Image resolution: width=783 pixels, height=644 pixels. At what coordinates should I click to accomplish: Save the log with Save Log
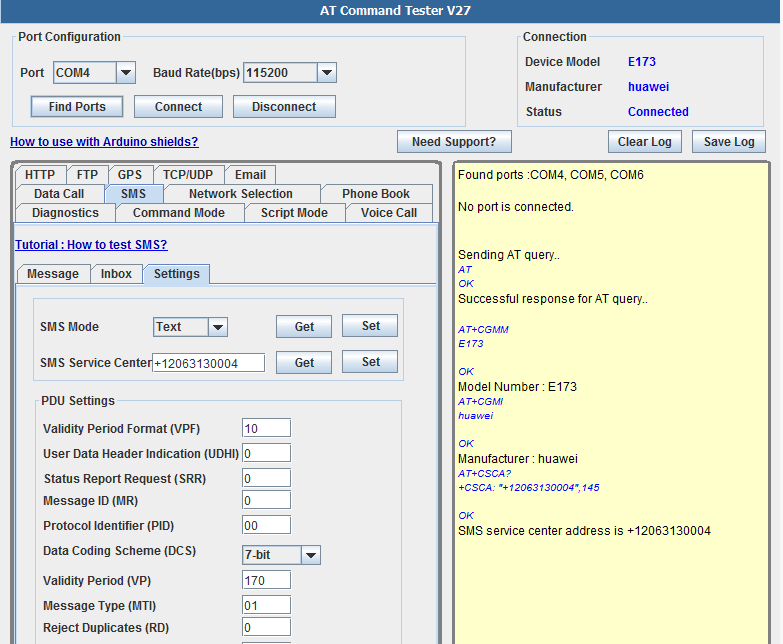[729, 142]
